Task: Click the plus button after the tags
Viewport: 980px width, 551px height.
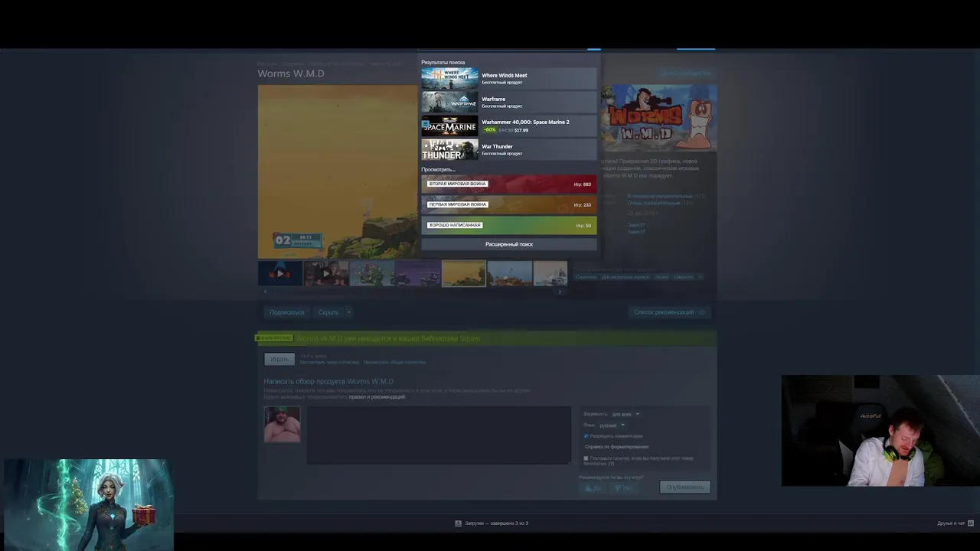Action: pyautogui.click(x=700, y=277)
